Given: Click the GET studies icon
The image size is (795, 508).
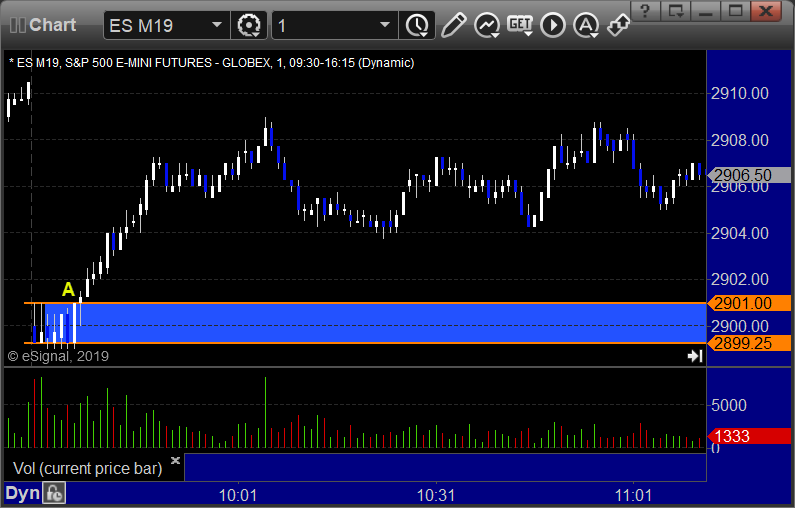Looking at the screenshot, I should pyautogui.click(x=520, y=25).
